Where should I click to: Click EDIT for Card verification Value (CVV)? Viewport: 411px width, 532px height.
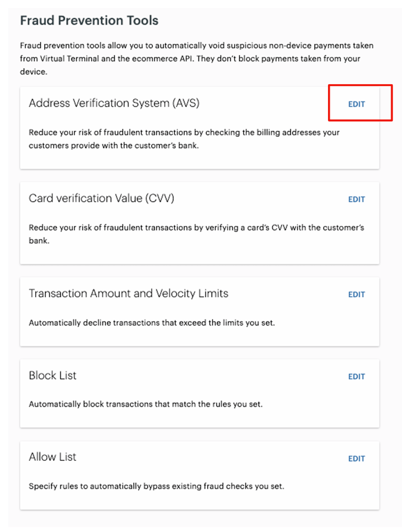[x=356, y=199]
